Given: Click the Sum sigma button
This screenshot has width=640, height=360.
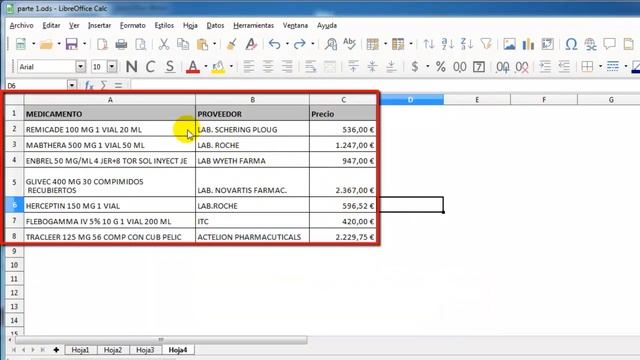Looking at the screenshot, I should (104, 85).
